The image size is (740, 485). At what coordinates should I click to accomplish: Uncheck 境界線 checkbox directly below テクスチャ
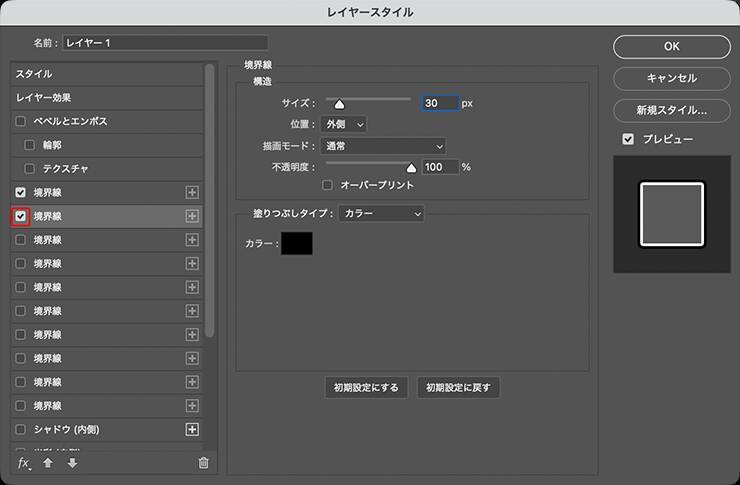(x=20, y=192)
